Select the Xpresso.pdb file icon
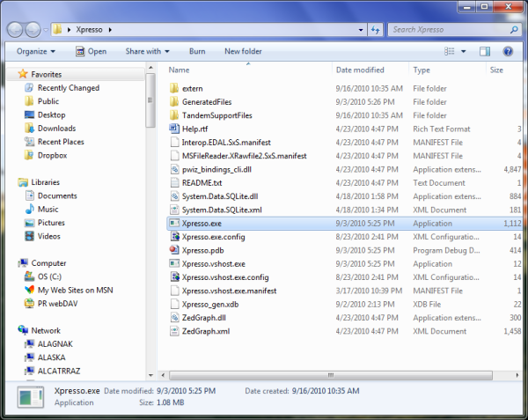Viewport: 528px width, 420px height. pos(173,250)
